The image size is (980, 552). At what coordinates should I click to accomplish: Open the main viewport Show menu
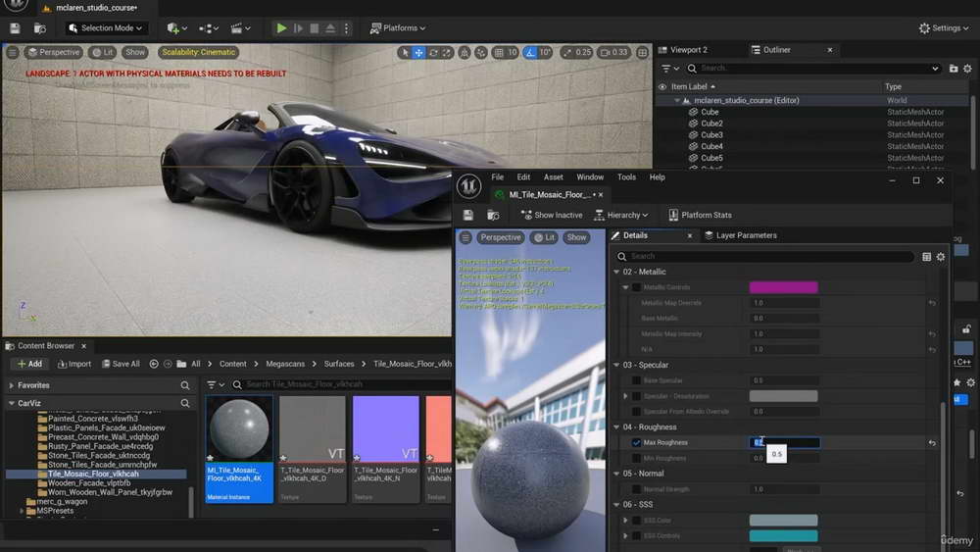[x=135, y=53]
